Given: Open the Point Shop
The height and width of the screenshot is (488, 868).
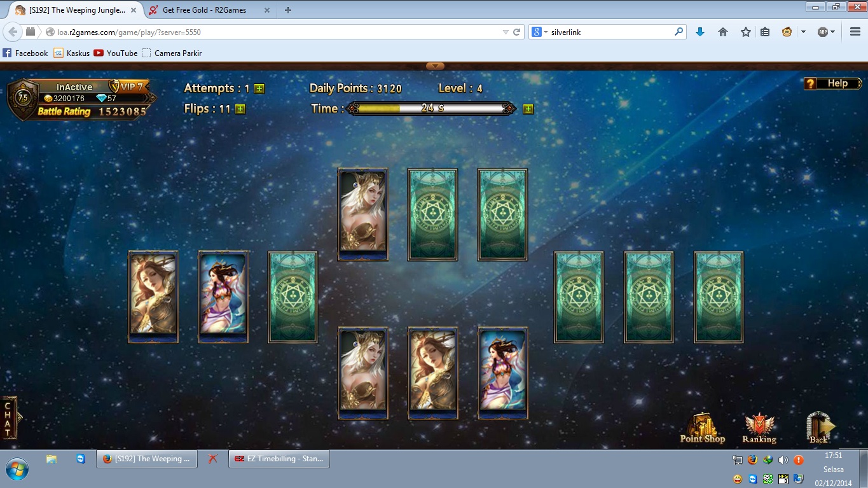Looking at the screenshot, I should (702, 428).
